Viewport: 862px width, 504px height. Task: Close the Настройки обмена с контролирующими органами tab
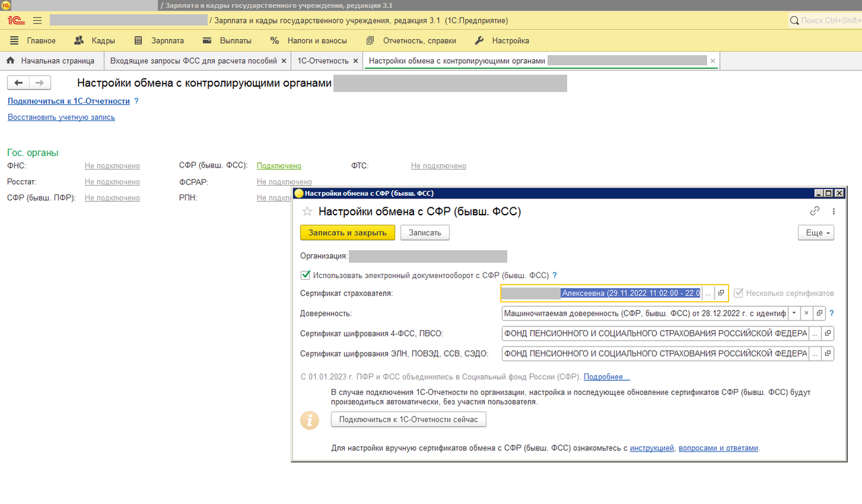(713, 61)
